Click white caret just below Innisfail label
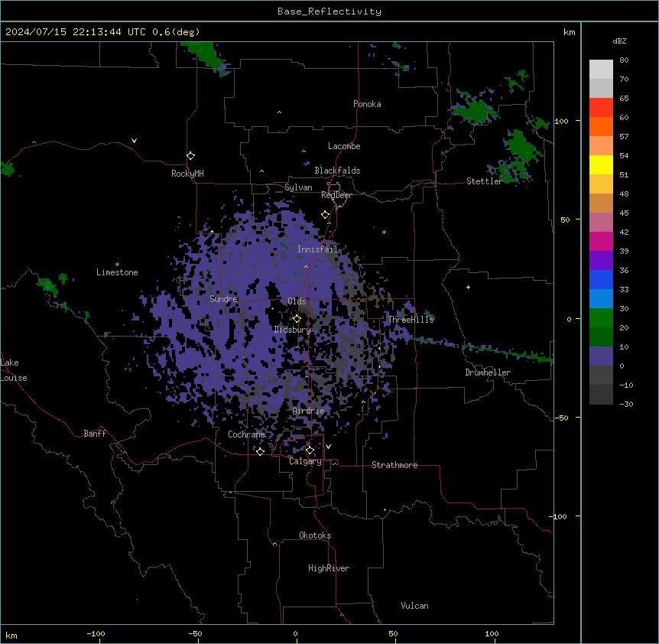The image size is (659, 644). [x=306, y=266]
